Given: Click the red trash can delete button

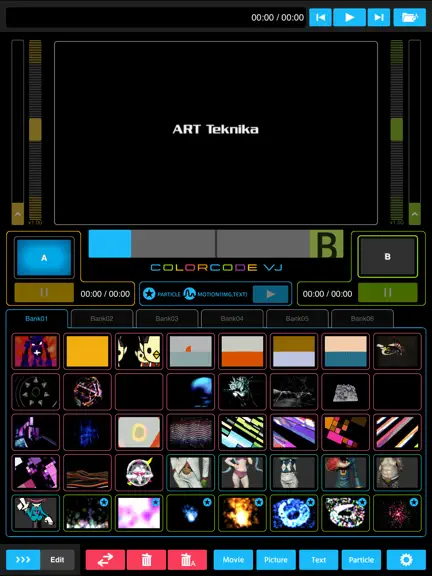Looking at the screenshot, I should click(147, 559).
